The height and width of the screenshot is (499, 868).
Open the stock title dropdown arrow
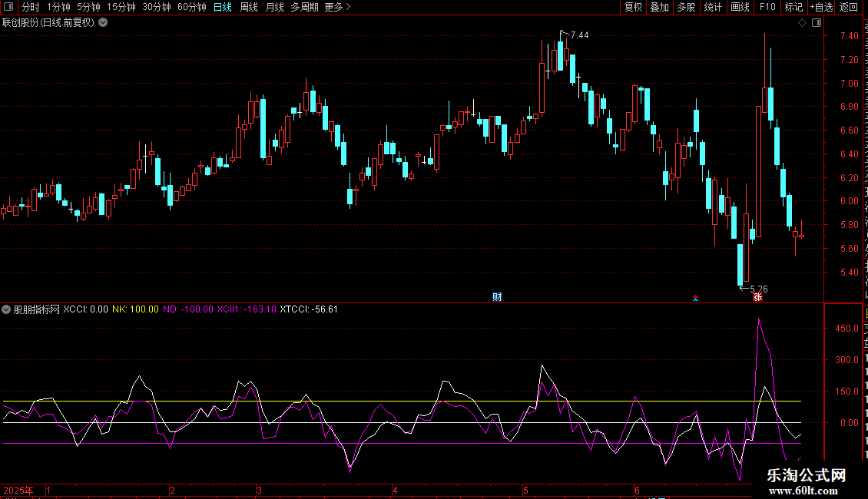pyautogui.click(x=103, y=23)
